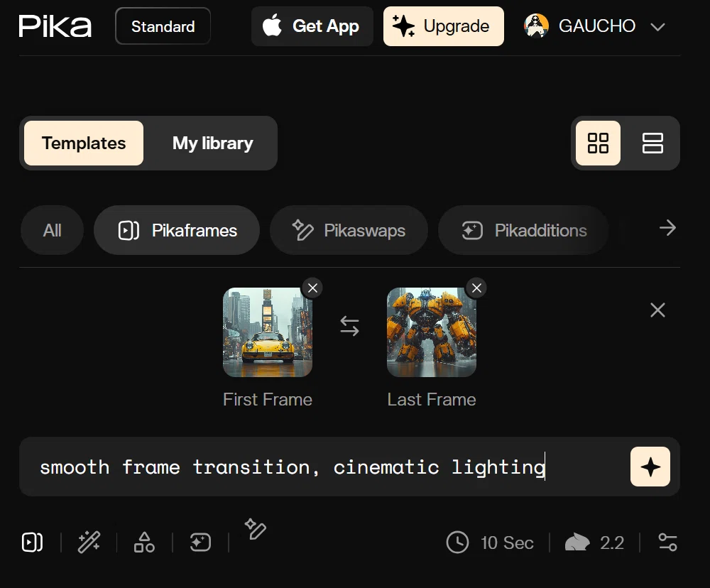
Task: Switch to grid view layout
Action: tap(598, 143)
